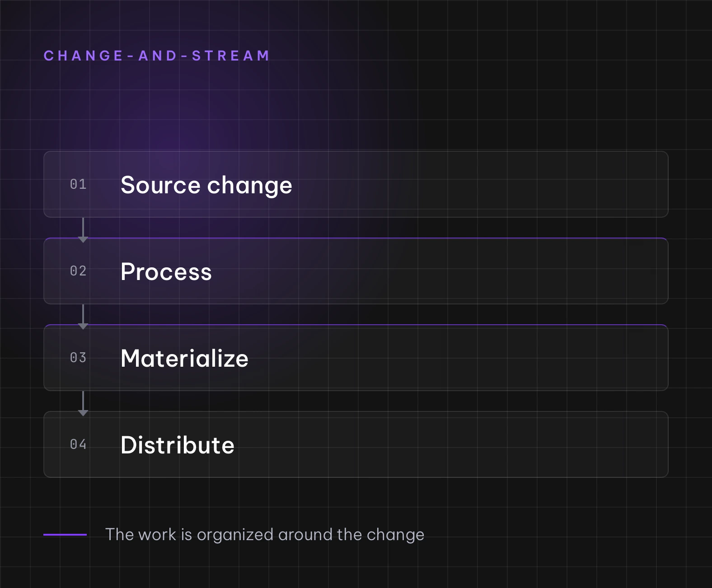Open the Materialize step card

pyautogui.click(x=356, y=358)
